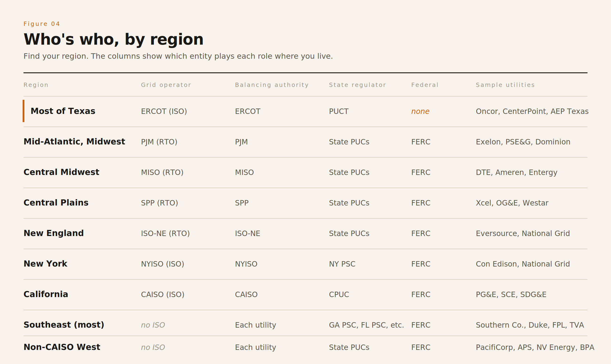The image size is (611, 364).
Task: Select "State PUCs" in the Mid-Atlantic, Midwest row
Action: [x=349, y=142]
